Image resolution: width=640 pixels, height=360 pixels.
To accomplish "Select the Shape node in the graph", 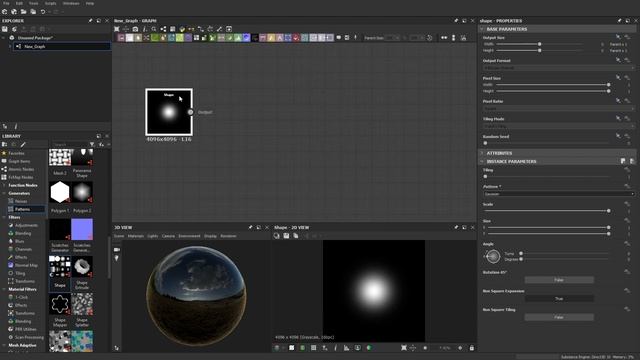I will (169, 112).
